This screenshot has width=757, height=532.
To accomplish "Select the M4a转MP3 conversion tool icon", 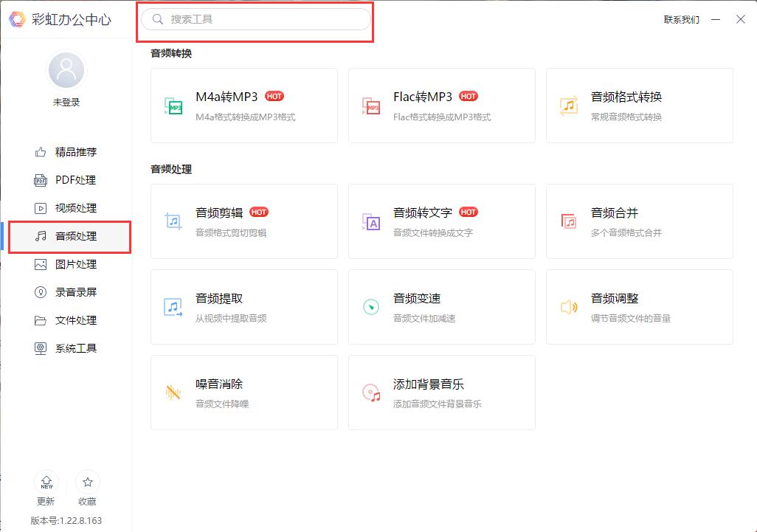I will coord(174,106).
